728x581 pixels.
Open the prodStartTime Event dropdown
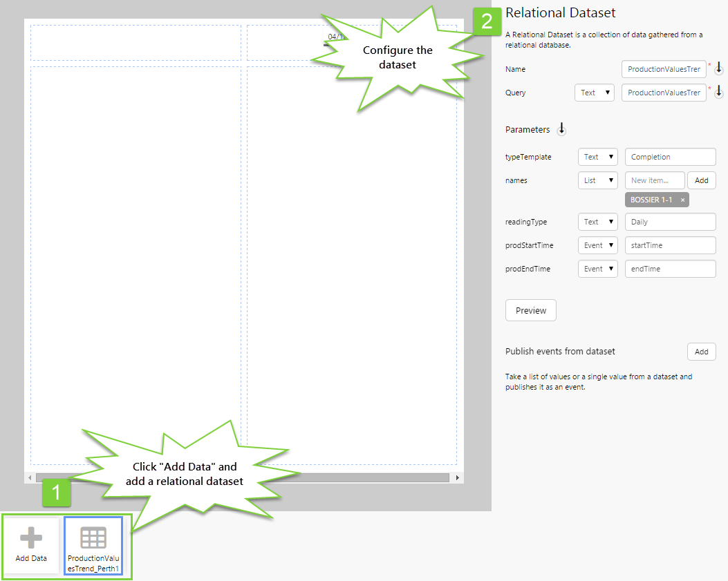[597, 245]
